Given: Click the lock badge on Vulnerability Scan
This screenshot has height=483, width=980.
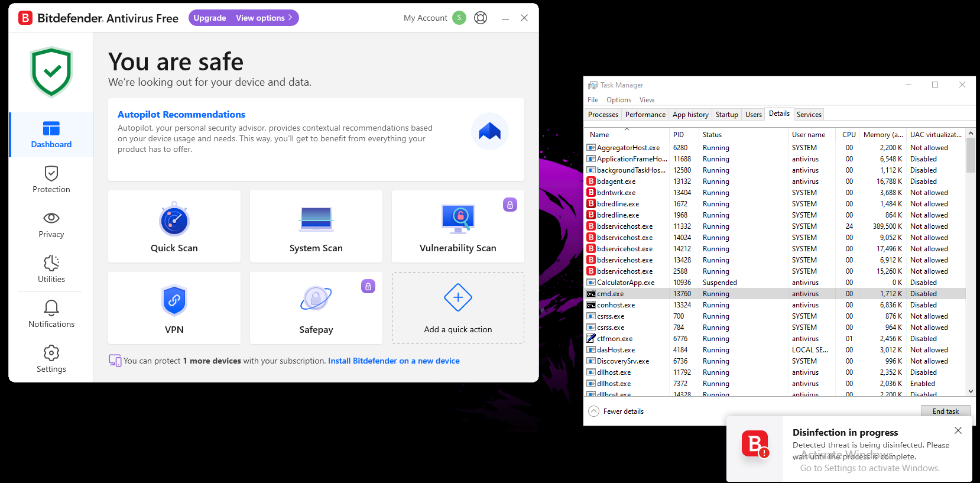Looking at the screenshot, I should click(510, 205).
